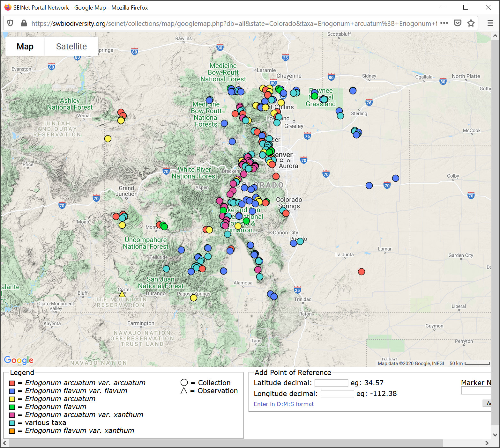Click the blue Eriogonum flavum var. flavum swatch
Screen dimensions: 500x448
[x=12, y=391]
